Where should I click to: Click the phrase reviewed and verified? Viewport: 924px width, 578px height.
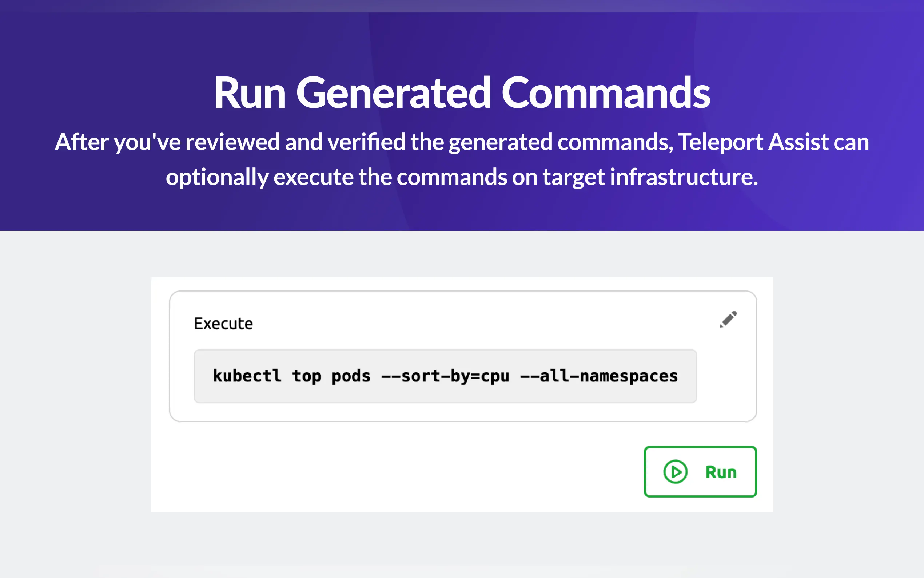coord(295,142)
